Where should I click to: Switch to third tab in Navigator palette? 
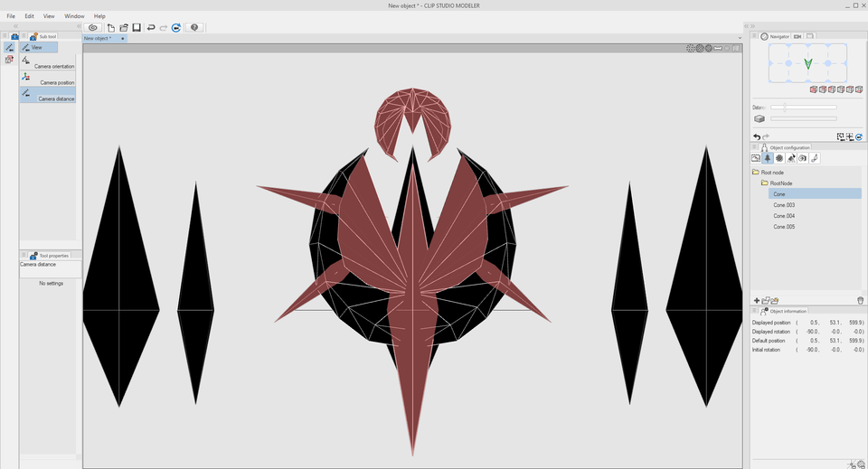pyautogui.click(x=810, y=36)
